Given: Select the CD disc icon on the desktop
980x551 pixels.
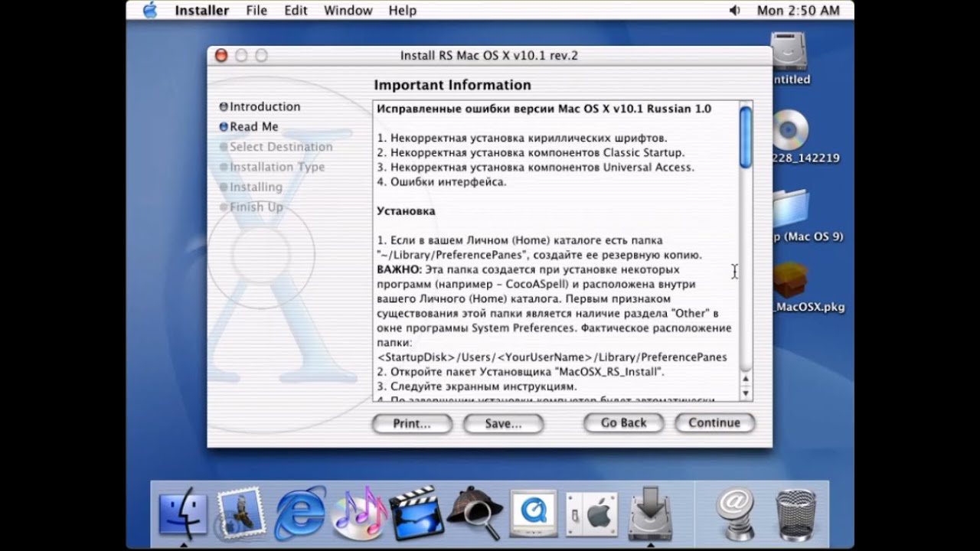Looking at the screenshot, I should 790,129.
